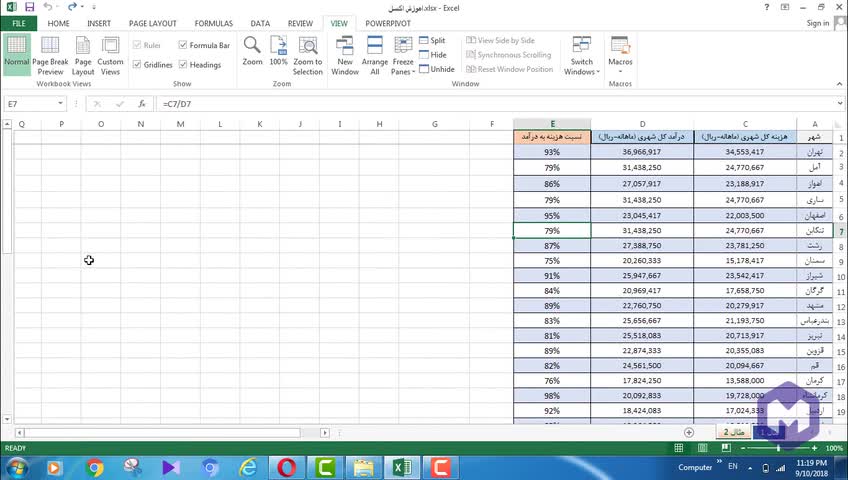Click the EN language indicator

tap(733, 466)
